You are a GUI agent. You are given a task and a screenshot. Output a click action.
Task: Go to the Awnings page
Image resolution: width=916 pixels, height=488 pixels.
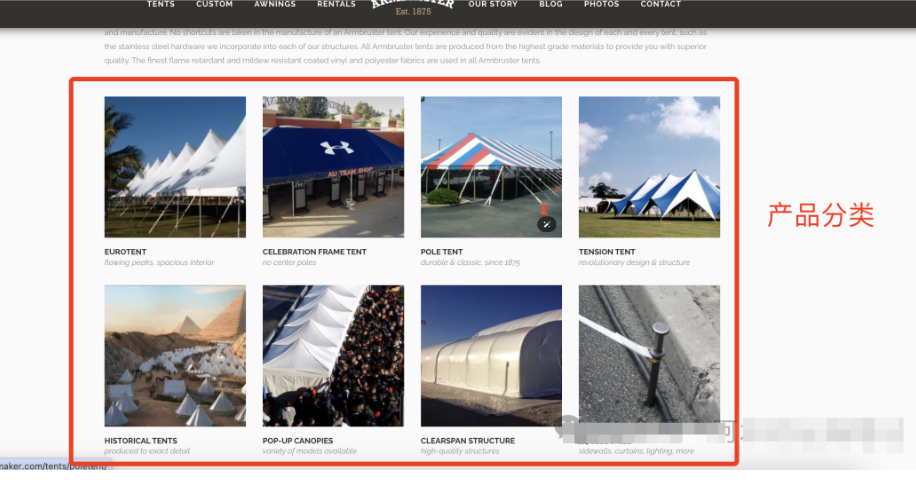tap(275, 4)
